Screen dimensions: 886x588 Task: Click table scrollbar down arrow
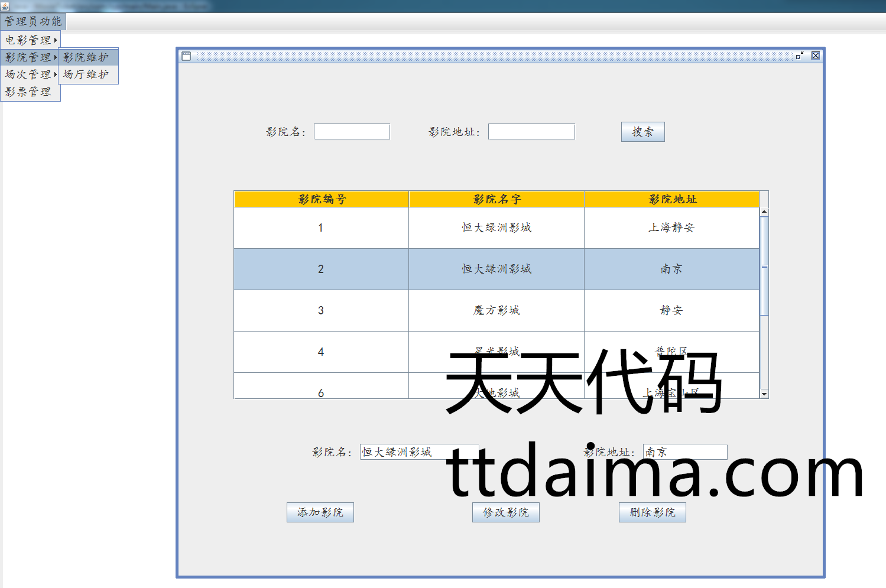point(764,394)
